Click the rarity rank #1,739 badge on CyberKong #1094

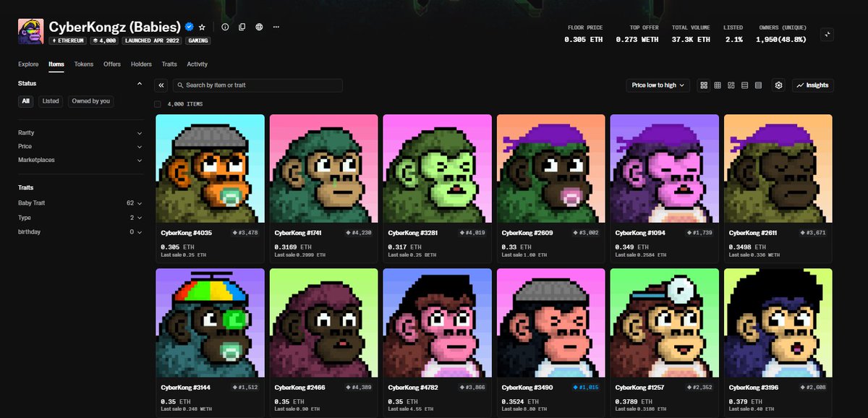(x=700, y=233)
